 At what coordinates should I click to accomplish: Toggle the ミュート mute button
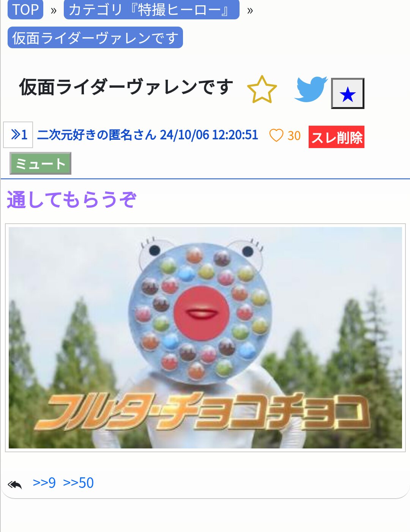pyautogui.click(x=40, y=163)
